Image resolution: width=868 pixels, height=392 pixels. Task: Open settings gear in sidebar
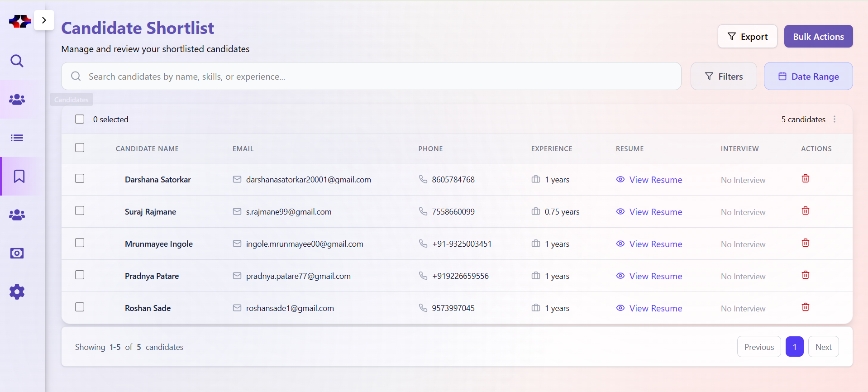17,292
